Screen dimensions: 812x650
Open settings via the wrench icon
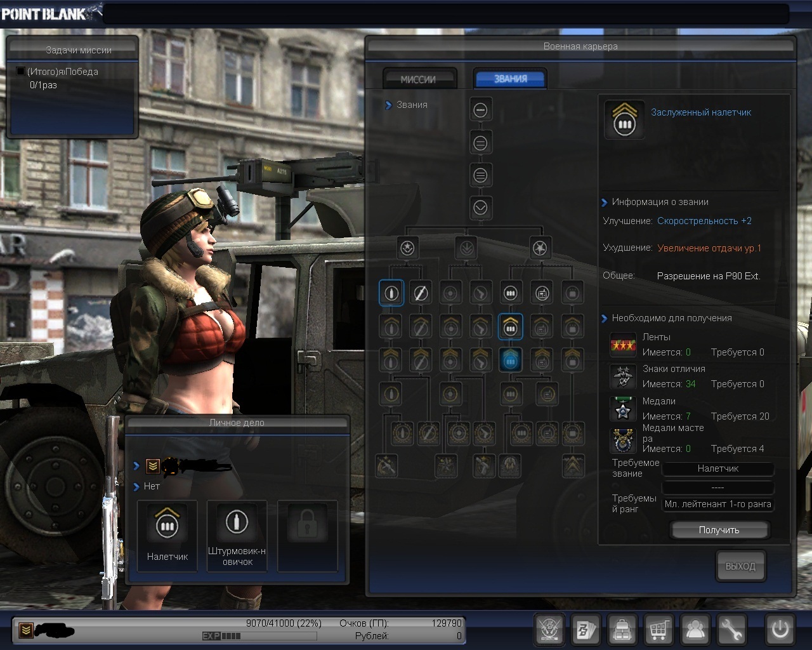coord(731,630)
